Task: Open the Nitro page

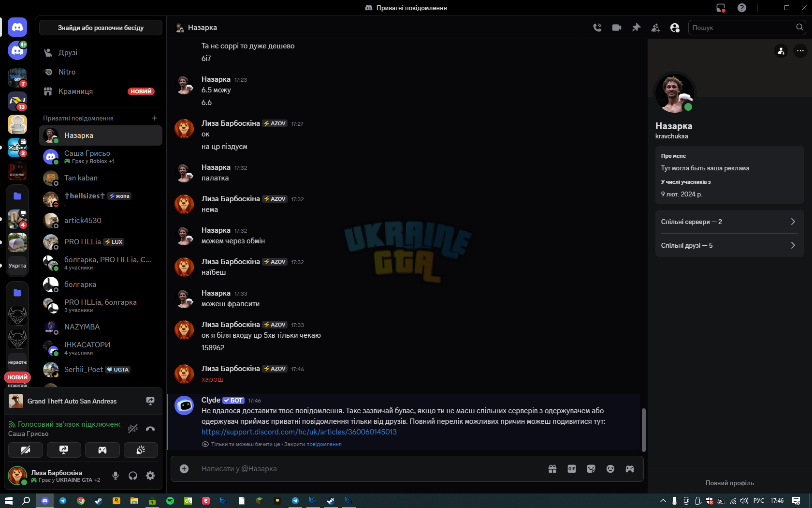Action: pos(101,72)
